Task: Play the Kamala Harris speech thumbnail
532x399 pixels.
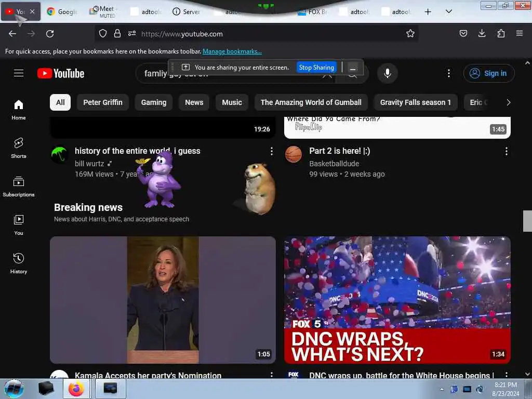Action: tap(163, 300)
